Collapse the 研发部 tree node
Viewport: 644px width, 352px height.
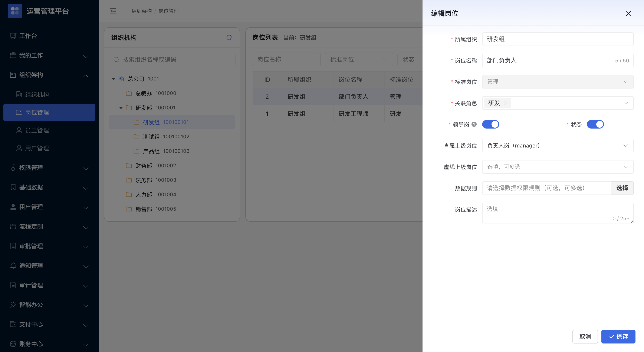click(121, 108)
